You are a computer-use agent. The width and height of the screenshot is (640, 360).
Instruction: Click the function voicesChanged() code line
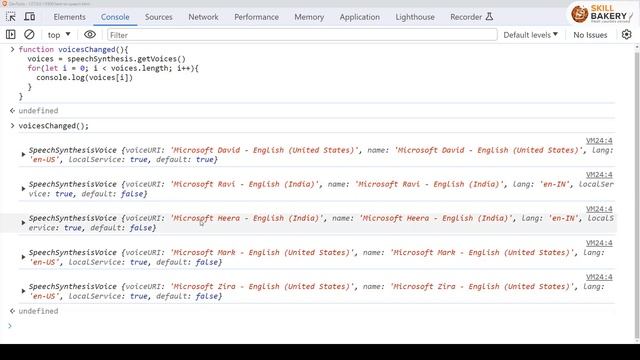pos(73,49)
